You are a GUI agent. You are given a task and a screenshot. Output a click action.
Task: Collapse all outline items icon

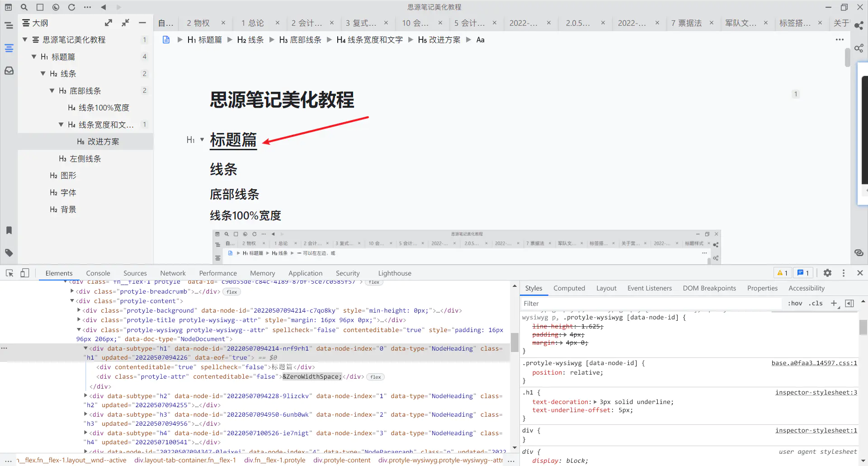coord(125,23)
